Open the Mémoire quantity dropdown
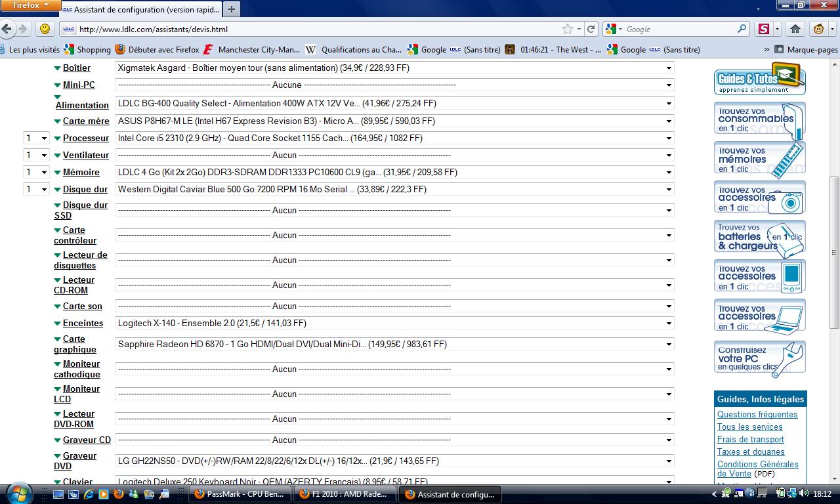This screenshot has width=840, height=504. [36, 173]
